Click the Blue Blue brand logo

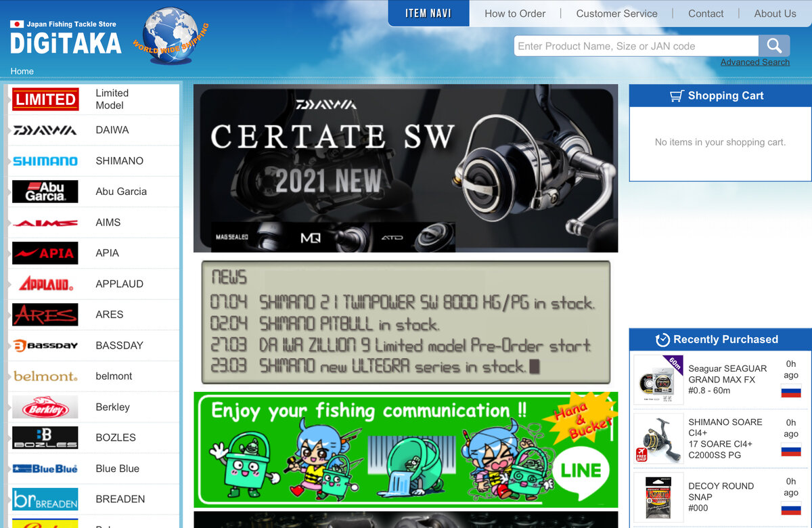(45, 468)
